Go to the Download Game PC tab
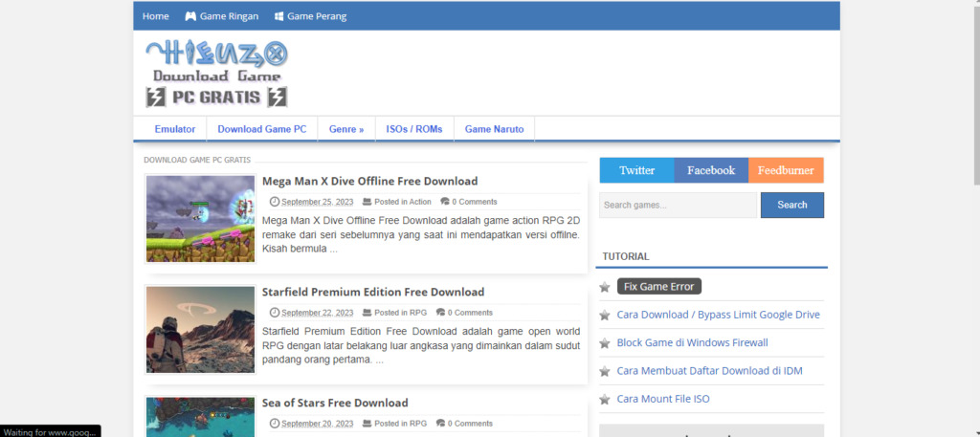Screen dimensions: 980x437 point(262,129)
